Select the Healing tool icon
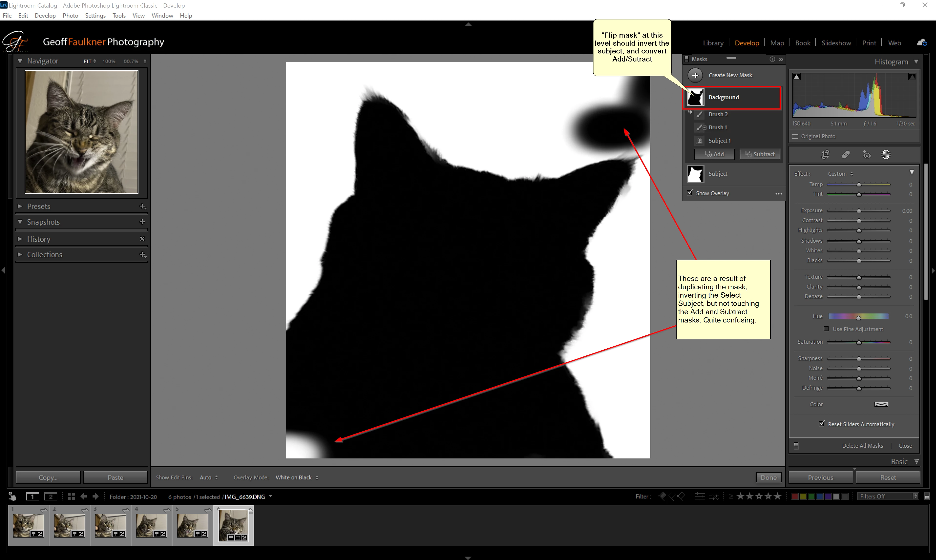Viewport: 936px width, 560px height. (x=845, y=154)
